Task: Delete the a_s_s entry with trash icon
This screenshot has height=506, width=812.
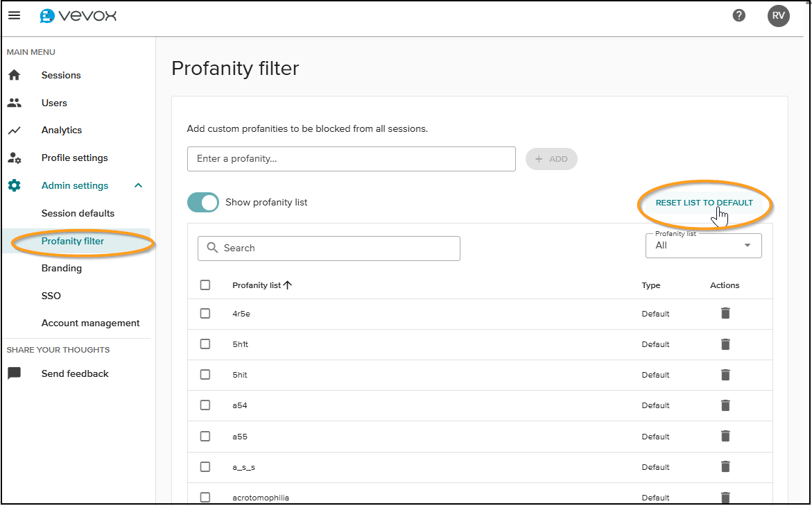Action: (x=725, y=466)
